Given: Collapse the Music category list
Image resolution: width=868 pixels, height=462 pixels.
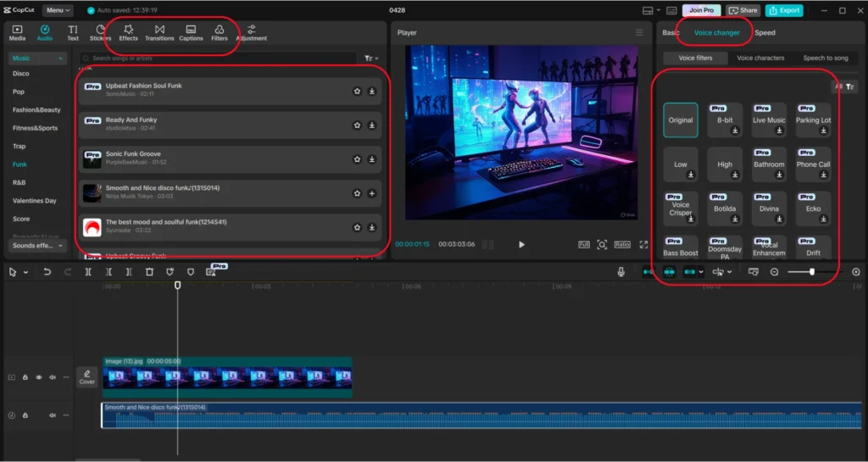Looking at the screenshot, I should click(x=60, y=58).
